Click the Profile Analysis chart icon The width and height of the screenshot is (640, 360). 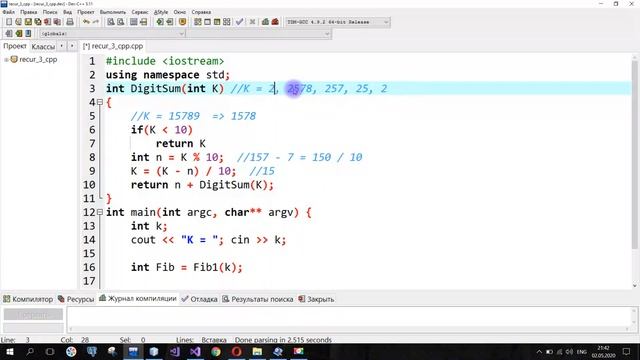pos(265,22)
